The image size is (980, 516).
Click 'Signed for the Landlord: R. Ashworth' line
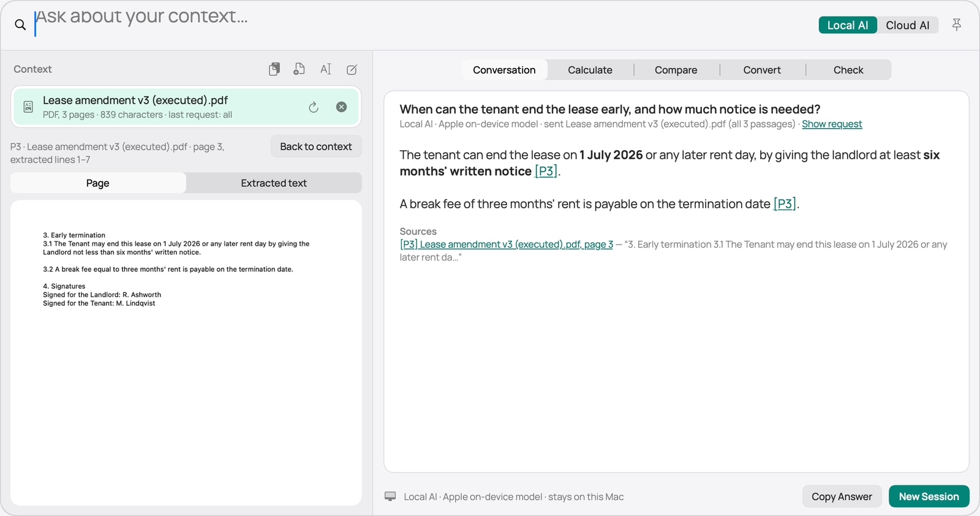(x=102, y=295)
